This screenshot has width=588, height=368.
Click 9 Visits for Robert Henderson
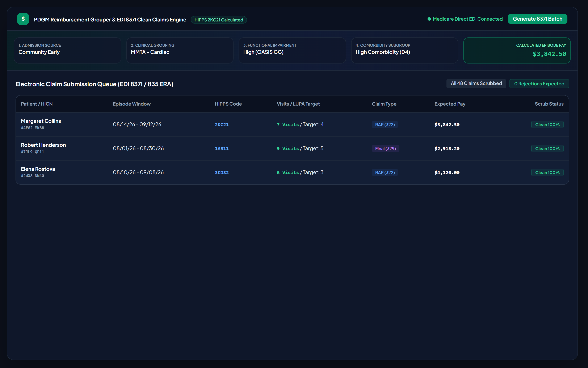[288, 149]
